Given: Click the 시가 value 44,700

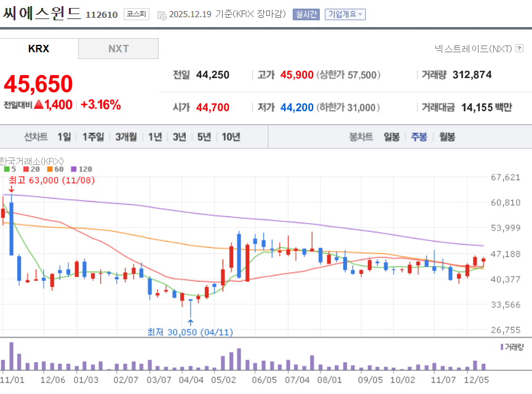Looking at the screenshot, I should 213,108.
